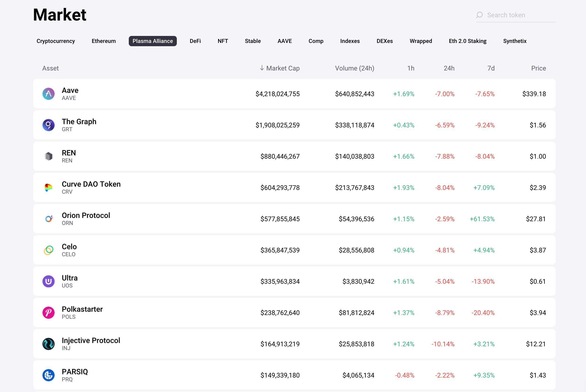The image size is (586, 392).
Task: Click the Celo rings logo icon
Action: [49, 250]
